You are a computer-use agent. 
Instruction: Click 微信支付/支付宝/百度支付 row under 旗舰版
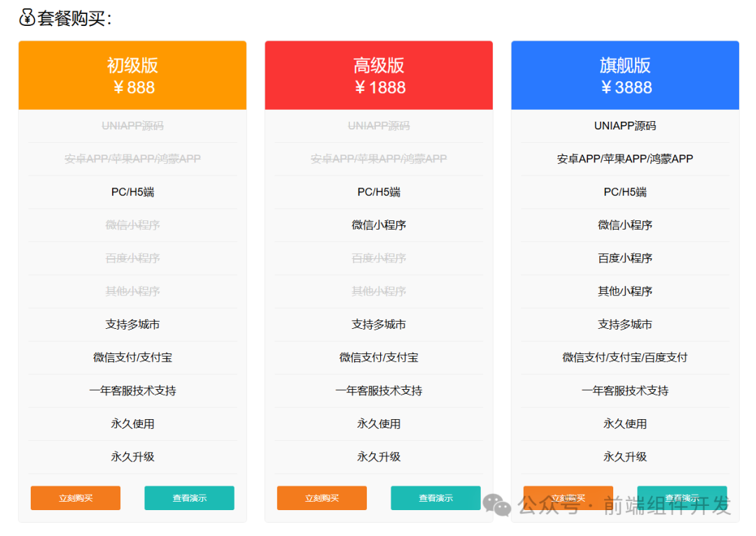coord(625,358)
